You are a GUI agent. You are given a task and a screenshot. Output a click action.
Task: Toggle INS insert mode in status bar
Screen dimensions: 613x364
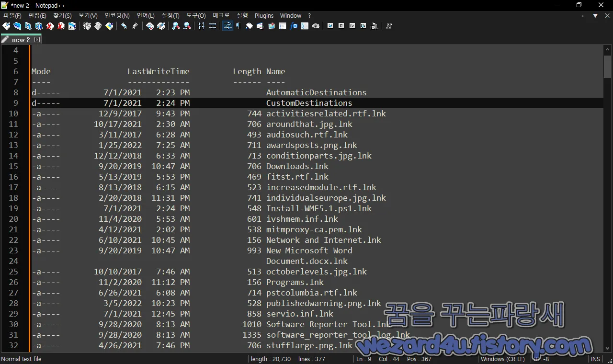click(595, 359)
